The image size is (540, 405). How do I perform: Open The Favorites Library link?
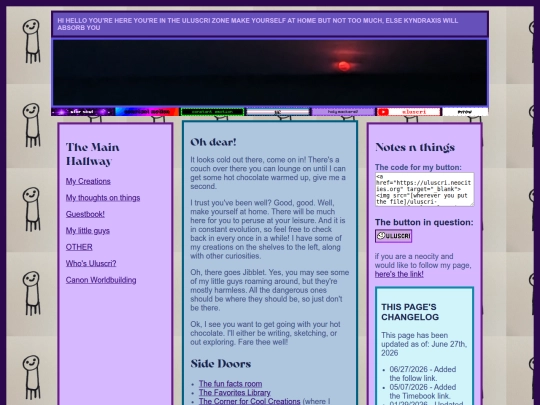[235, 393]
